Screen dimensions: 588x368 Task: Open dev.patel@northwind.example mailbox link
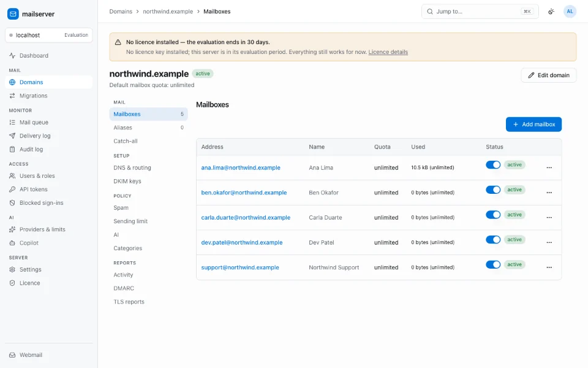[242, 243]
